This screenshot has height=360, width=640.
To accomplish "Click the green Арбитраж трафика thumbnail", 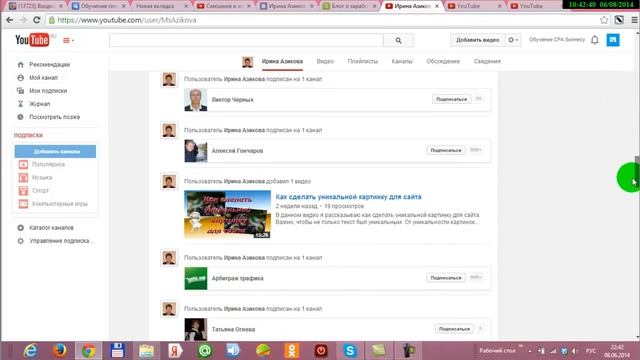I will tap(196, 278).
